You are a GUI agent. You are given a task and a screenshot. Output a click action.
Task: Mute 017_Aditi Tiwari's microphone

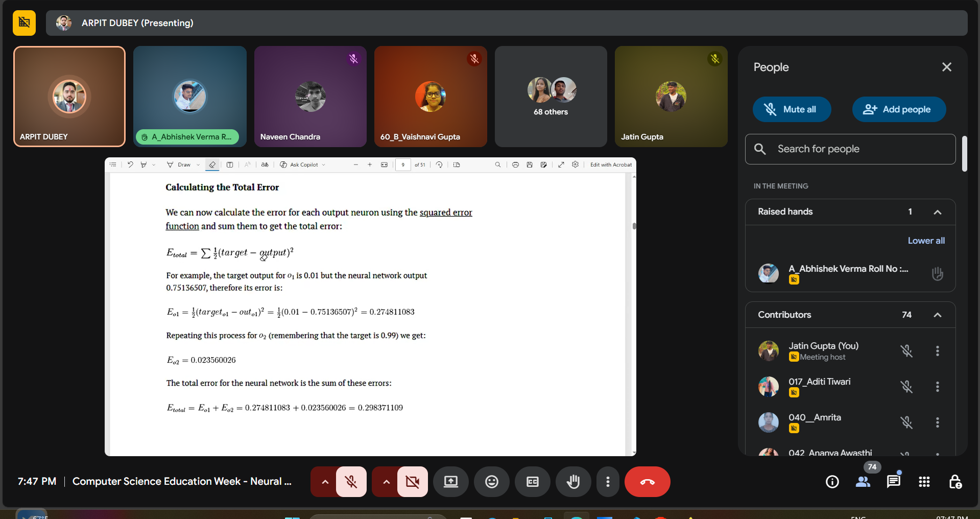coord(906,387)
